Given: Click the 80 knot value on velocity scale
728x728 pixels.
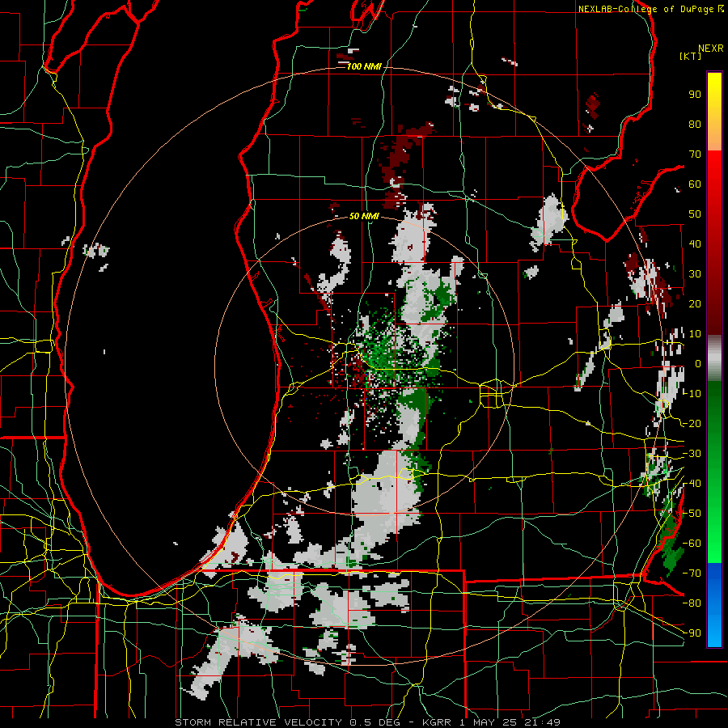Looking at the screenshot, I should tap(695, 125).
